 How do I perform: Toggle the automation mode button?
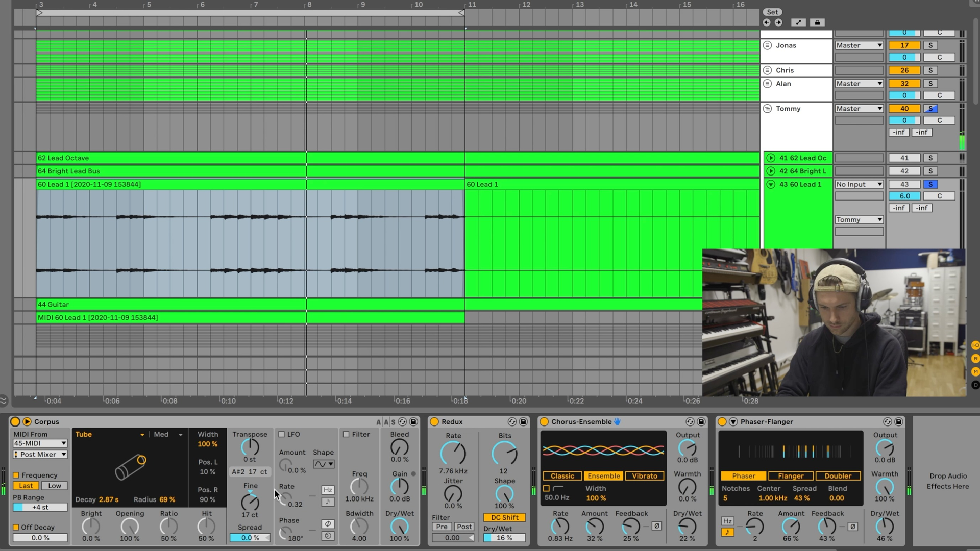click(x=799, y=22)
